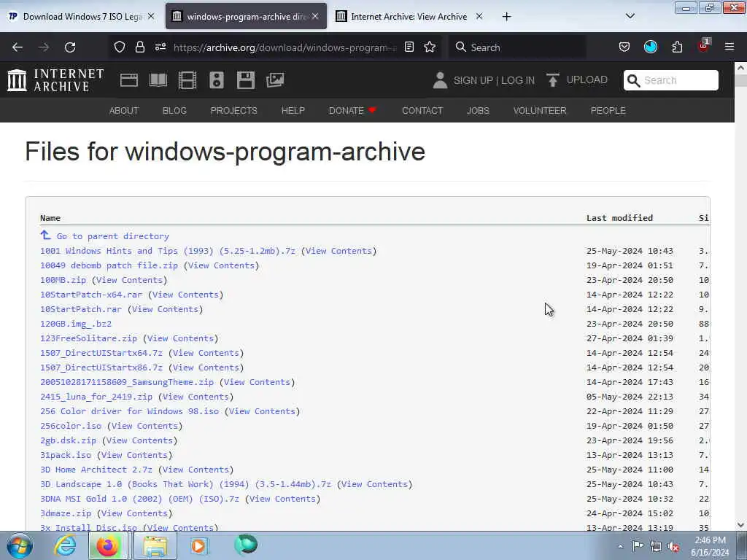
Task: Show hidden tray icons arrow
Action: pos(620,547)
